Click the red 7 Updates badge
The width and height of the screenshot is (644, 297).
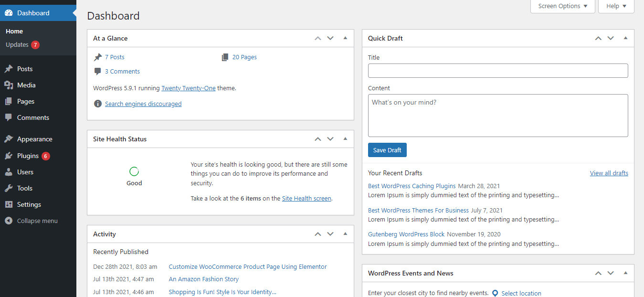tap(35, 45)
